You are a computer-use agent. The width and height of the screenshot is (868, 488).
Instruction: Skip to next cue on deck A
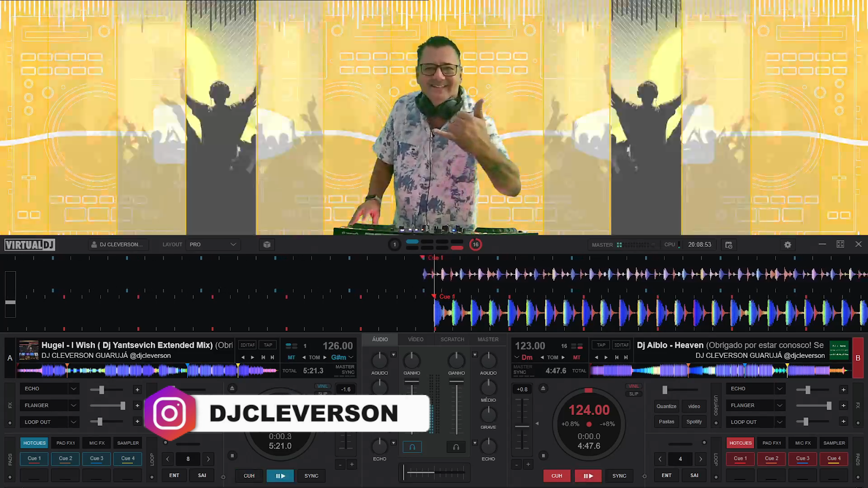click(272, 357)
